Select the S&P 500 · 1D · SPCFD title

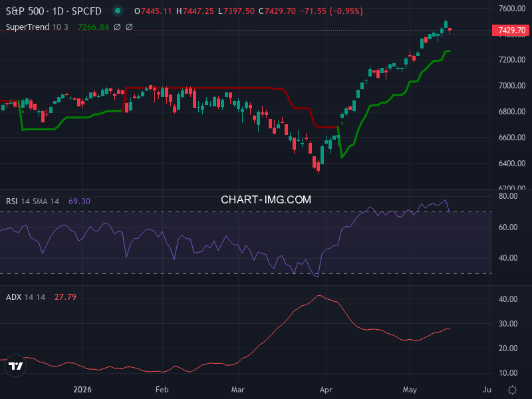[x=54, y=11]
